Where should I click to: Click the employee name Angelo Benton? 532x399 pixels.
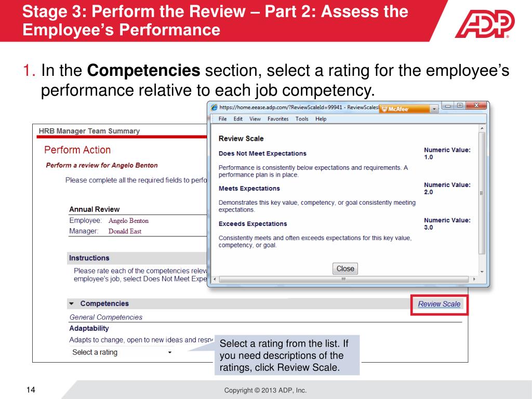[x=129, y=220]
